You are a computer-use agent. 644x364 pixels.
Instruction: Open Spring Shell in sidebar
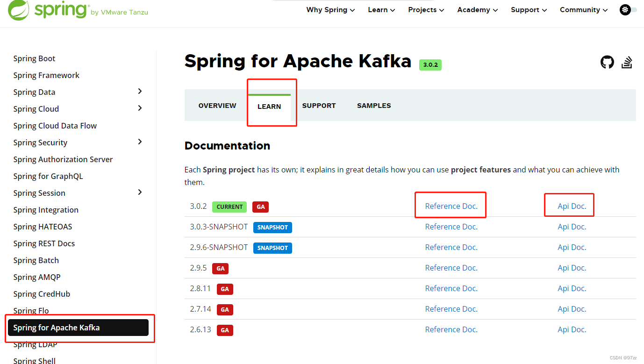(34, 360)
